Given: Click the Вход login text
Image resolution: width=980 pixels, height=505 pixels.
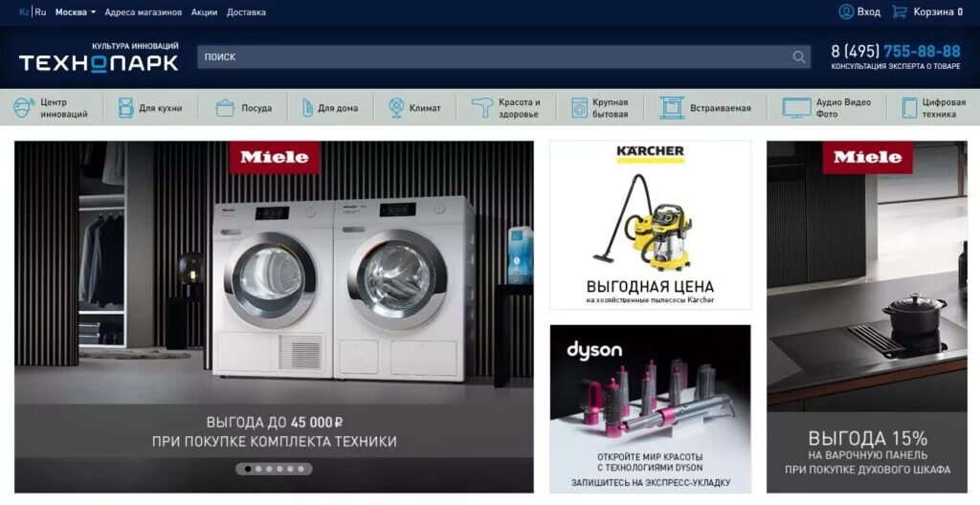Looking at the screenshot, I should [869, 11].
